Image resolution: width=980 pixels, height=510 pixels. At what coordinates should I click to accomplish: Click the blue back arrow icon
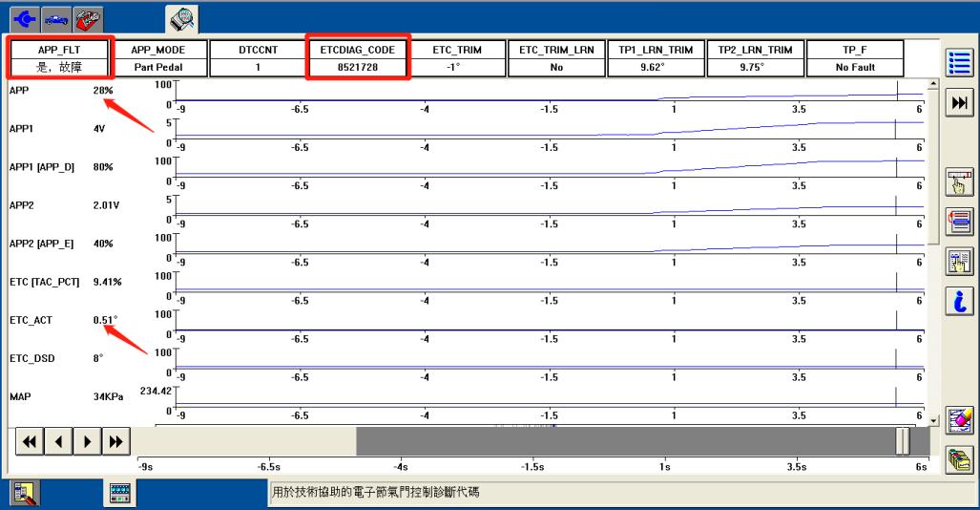(x=25, y=20)
